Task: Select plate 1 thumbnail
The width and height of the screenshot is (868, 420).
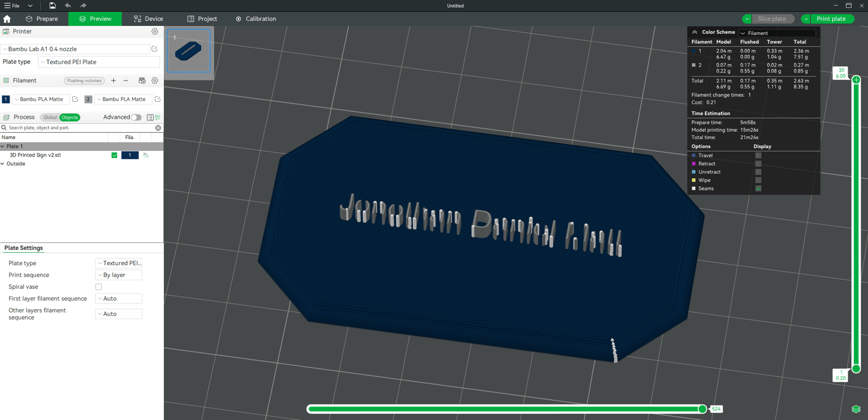Action: tap(189, 51)
